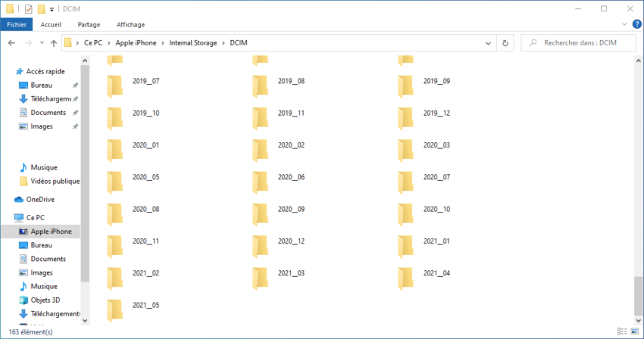Select the 2020__01 folder icon

pos(114,151)
